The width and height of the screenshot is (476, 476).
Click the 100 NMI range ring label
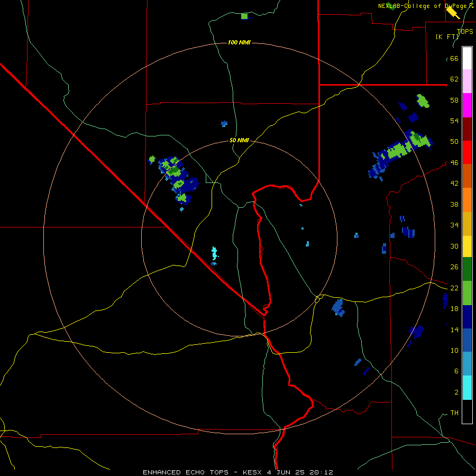tap(239, 42)
